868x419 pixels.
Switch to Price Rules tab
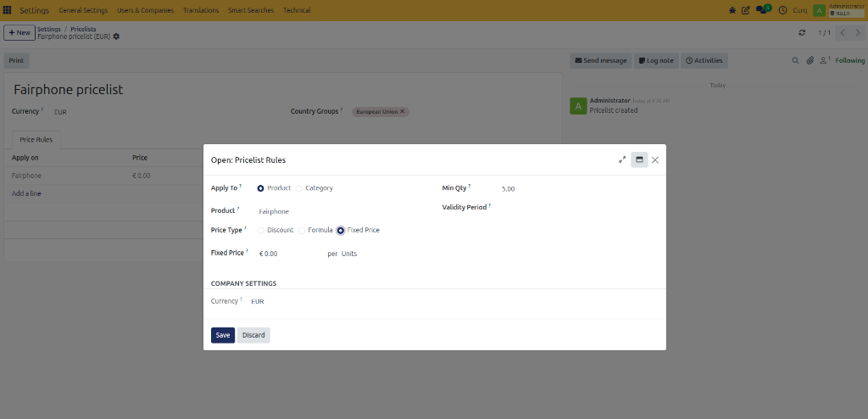tap(36, 140)
